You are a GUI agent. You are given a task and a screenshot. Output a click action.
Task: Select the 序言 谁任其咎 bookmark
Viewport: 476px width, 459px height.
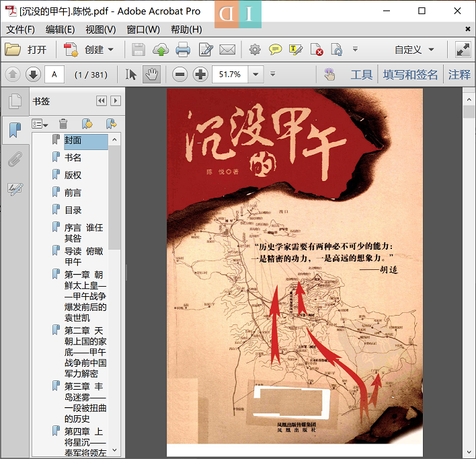84,233
